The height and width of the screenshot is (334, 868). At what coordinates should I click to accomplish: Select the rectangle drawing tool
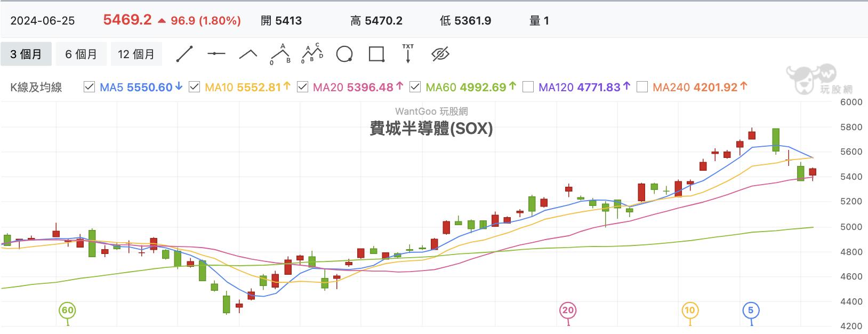click(x=376, y=54)
